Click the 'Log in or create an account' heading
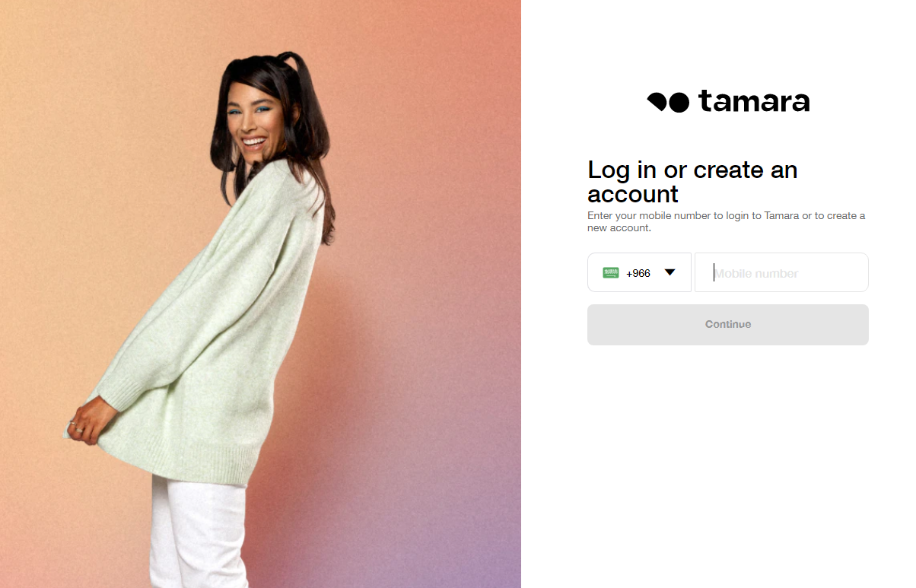 point(692,181)
